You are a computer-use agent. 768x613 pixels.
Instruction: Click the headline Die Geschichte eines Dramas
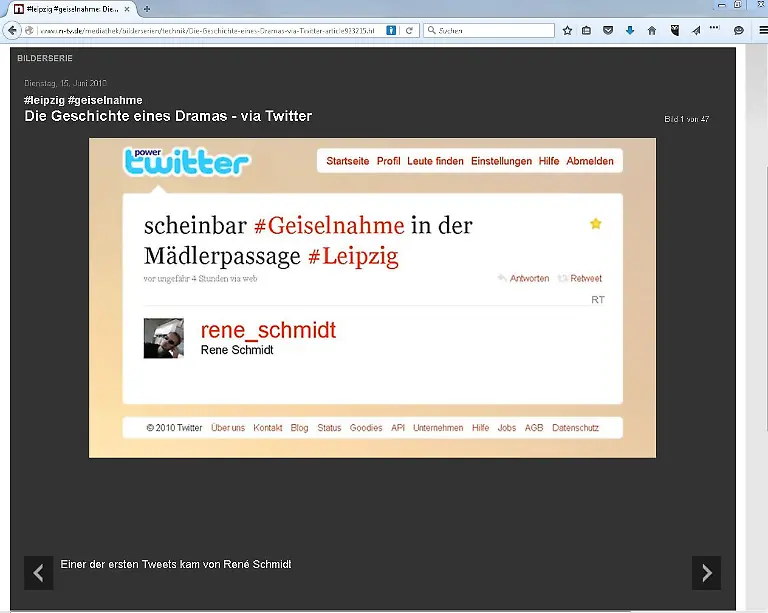168,116
